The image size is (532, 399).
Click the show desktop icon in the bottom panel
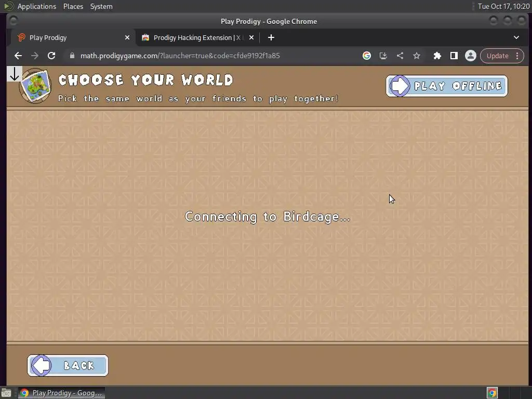tap(6, 393)
